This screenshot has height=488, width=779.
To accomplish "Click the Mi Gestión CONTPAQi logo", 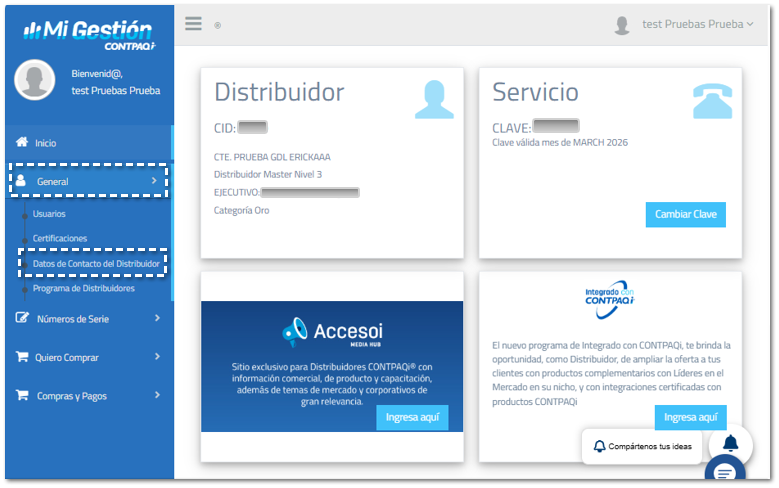I will [x=89, y=35].
